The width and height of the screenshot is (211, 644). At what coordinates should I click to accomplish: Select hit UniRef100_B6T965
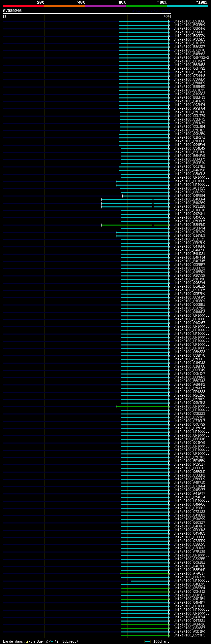(x=189, y=61)
